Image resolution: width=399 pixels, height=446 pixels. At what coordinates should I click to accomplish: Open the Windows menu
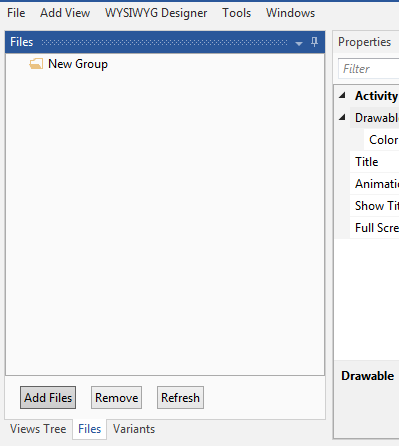click(x=290, y=13)
